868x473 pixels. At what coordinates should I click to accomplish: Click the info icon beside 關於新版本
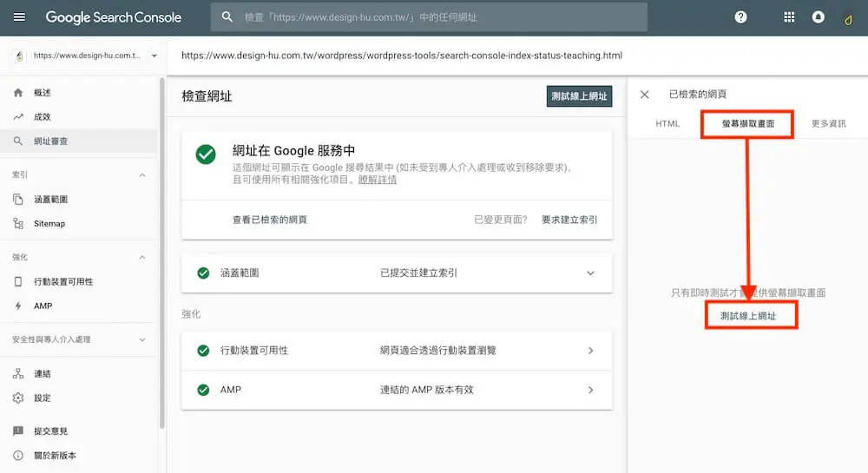(x=18, y=456)
